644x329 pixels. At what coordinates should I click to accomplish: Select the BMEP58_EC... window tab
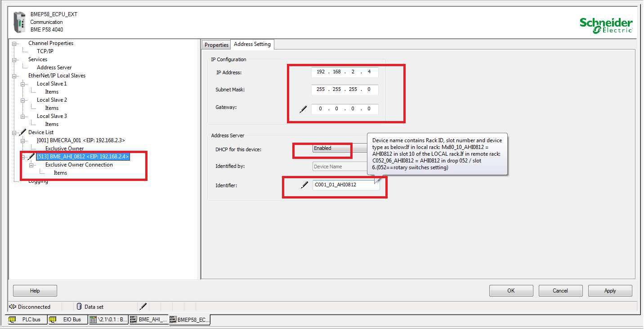point(189,320)
